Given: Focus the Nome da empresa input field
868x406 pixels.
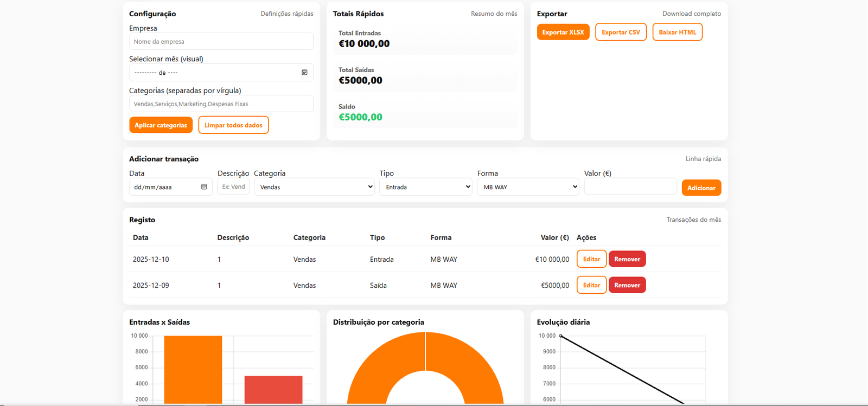Looking at the screenshot, I should 221,42.
